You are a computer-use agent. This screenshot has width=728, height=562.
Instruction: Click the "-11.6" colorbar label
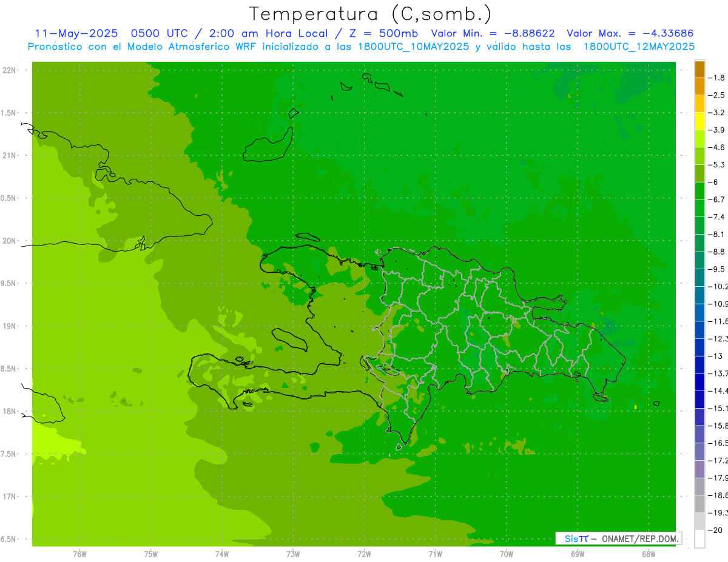click(719, 321)
